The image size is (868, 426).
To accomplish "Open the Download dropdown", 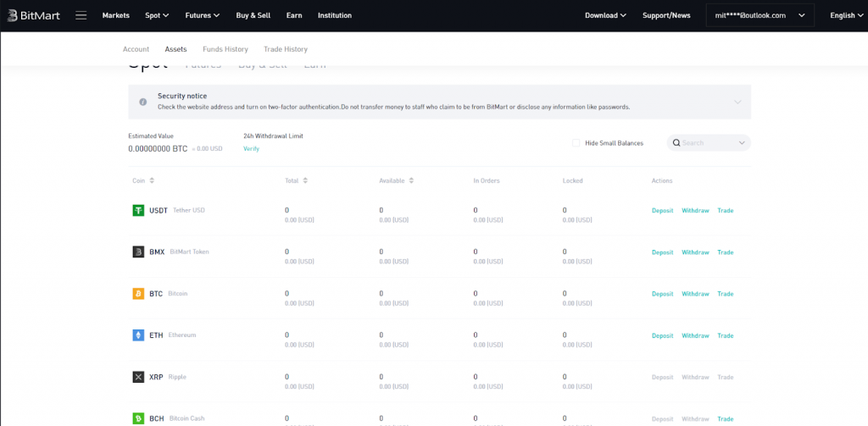I will pos(605,15).
